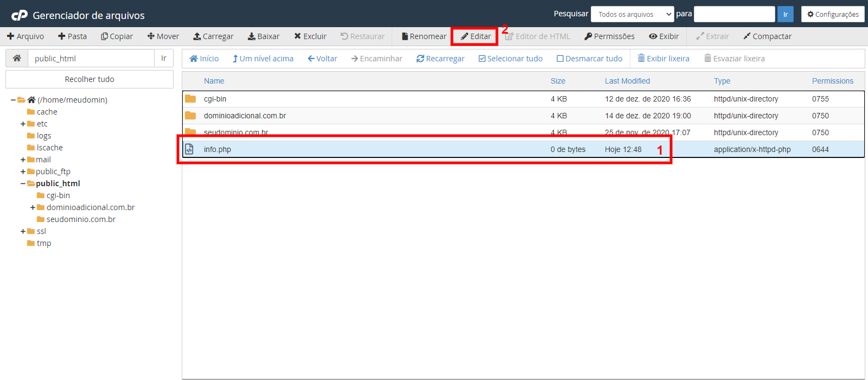868x380 pixels.
Task: Open tmp folder in tree
Action: pos(44,243)
